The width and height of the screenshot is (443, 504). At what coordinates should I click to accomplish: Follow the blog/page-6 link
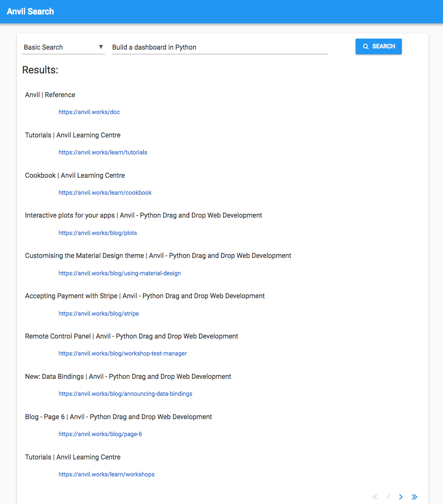[100, 434]
